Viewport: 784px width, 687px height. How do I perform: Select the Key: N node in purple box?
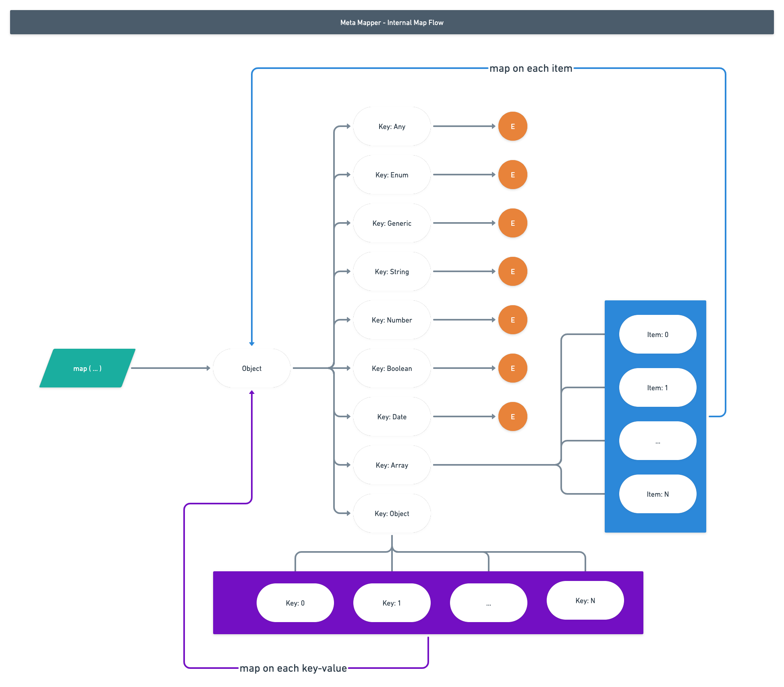coord(585,600)
